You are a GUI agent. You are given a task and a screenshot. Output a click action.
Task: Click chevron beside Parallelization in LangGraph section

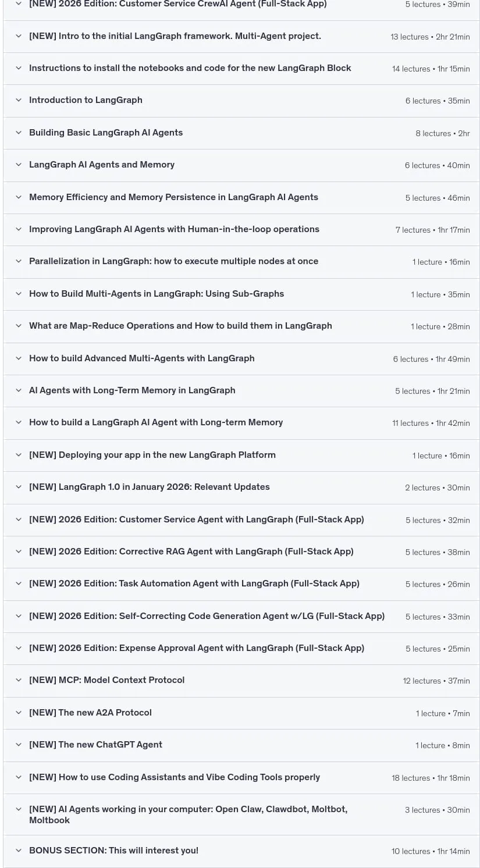[19, 261]
